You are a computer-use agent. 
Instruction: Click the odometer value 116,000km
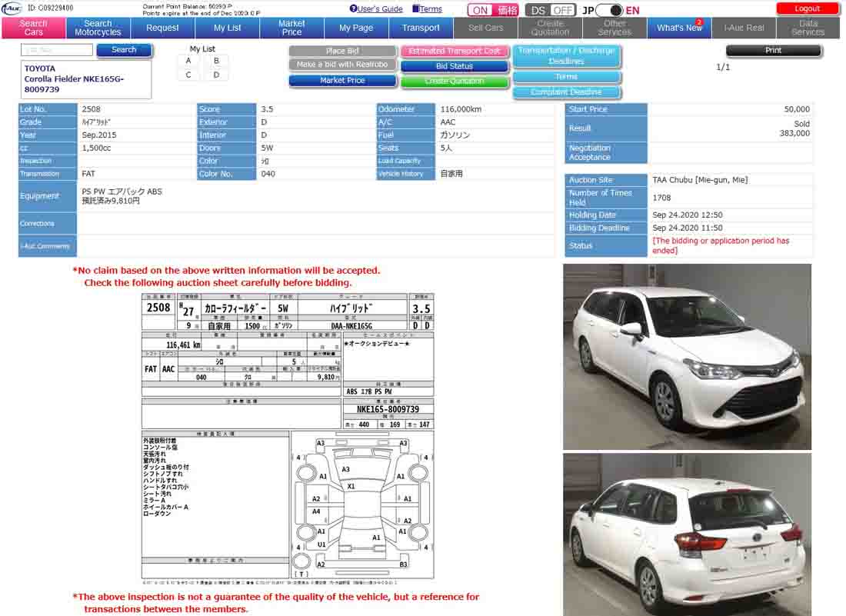coord(461,109)
